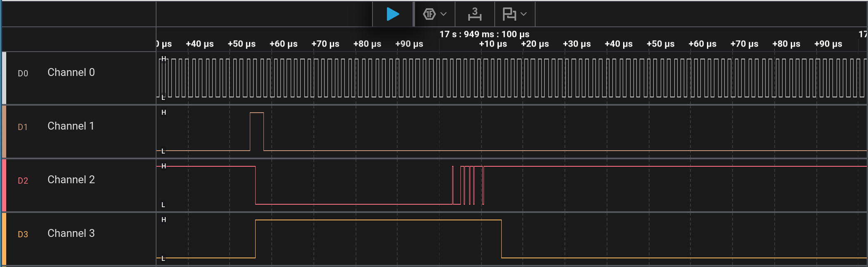Click the red color strip of Channel 2
Viewport: 868px width, 267px height.
point(4,185)
